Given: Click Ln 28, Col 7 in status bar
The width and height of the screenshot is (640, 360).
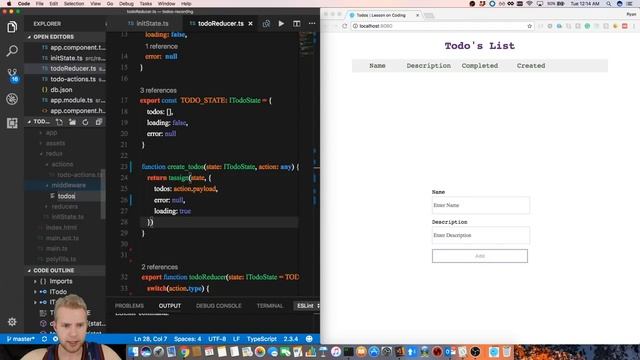Looking at the screenshot, I should (150, 339).
